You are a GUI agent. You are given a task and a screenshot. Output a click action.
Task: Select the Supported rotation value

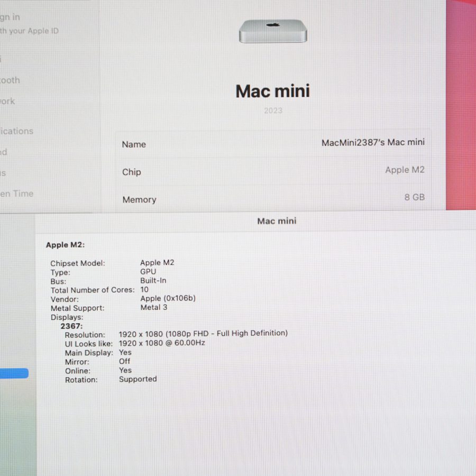(138, 379)
